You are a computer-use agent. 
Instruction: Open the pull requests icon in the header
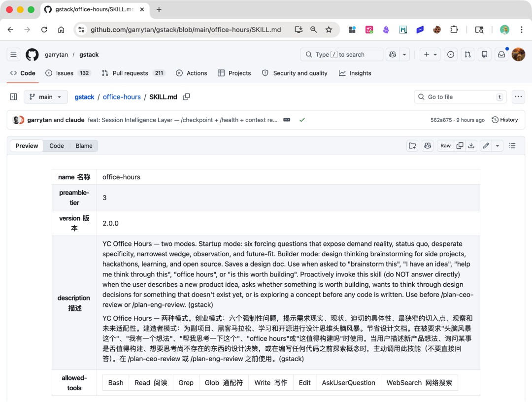[467, 54]
